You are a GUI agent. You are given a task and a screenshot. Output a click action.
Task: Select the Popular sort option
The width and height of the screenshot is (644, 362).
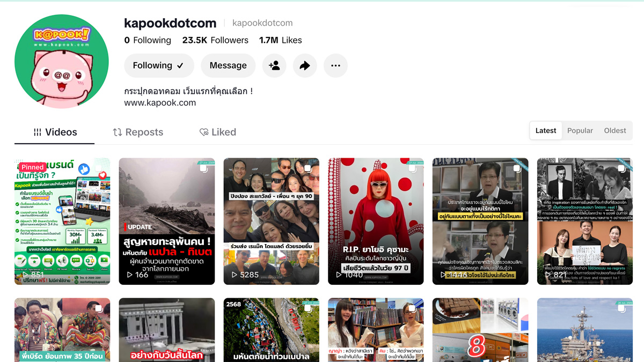[x=580, y=130]
